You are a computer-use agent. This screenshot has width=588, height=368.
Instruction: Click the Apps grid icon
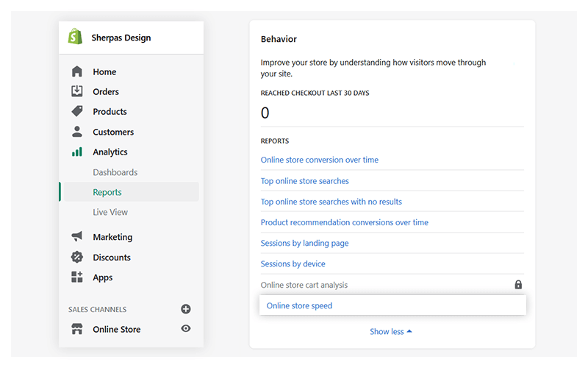pos(77,277)
